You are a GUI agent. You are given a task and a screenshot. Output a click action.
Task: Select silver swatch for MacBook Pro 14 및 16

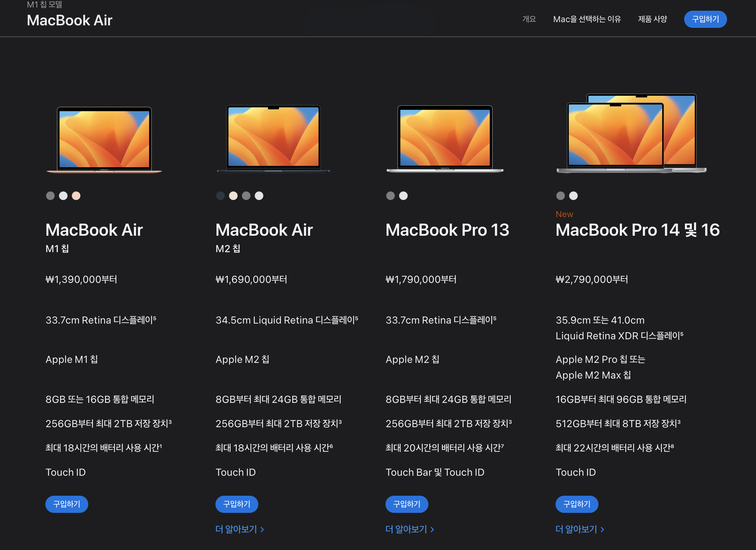(x=573, y=196)
